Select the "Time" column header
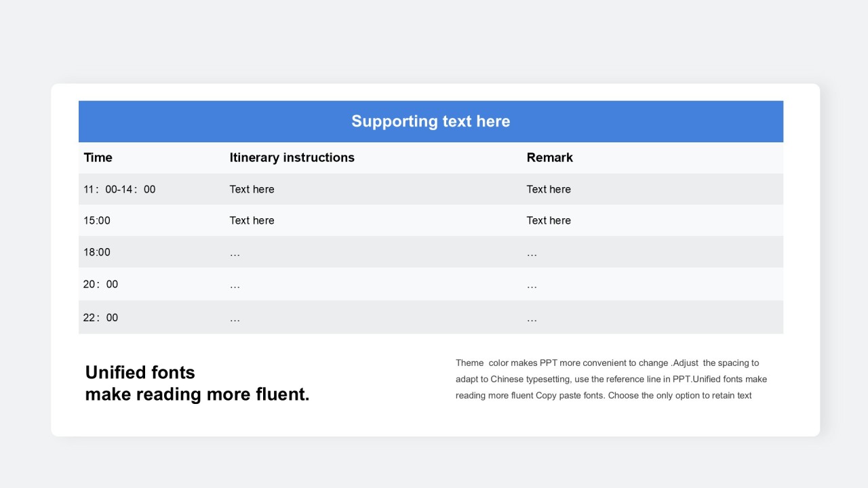868x488 pixels. coord(98,157)
